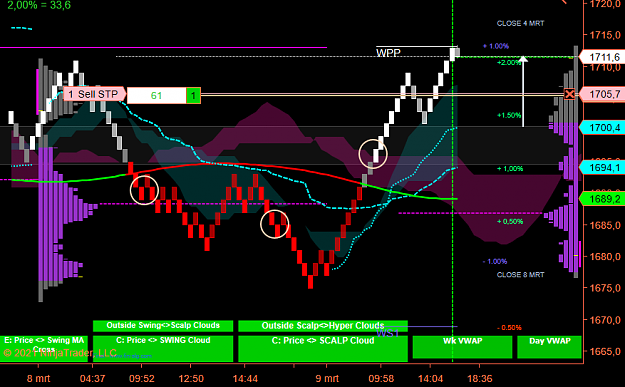Click the blue '+ 1.00%' level label
This screenshot has height=387, width=625.
[x=496, y=46]
